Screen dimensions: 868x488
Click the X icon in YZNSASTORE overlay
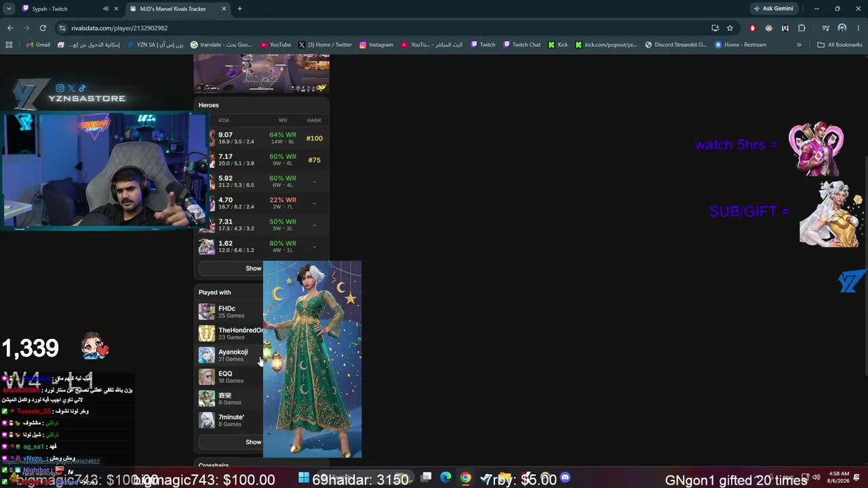click(x=71, y=88)
